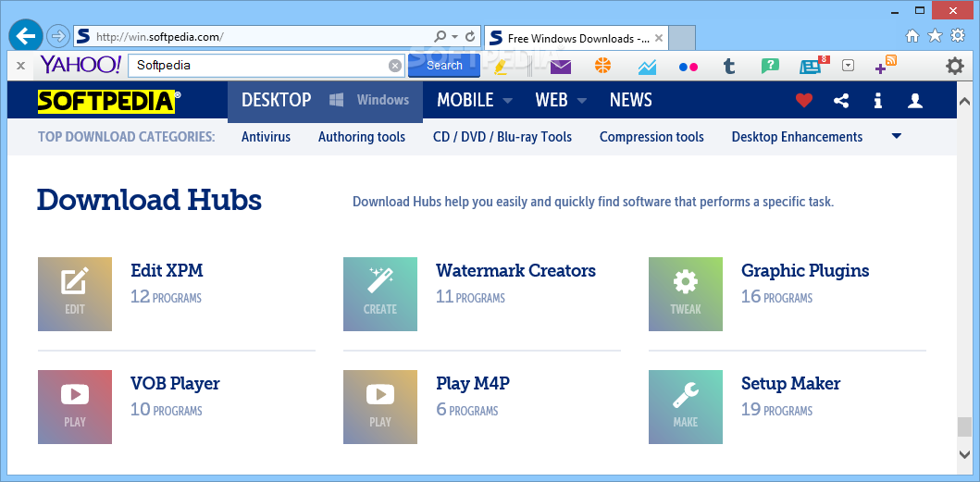The image size is (980, 482).
Task: Open Yahoo Mail envelope icon
Action: click(x=561, y=66)
